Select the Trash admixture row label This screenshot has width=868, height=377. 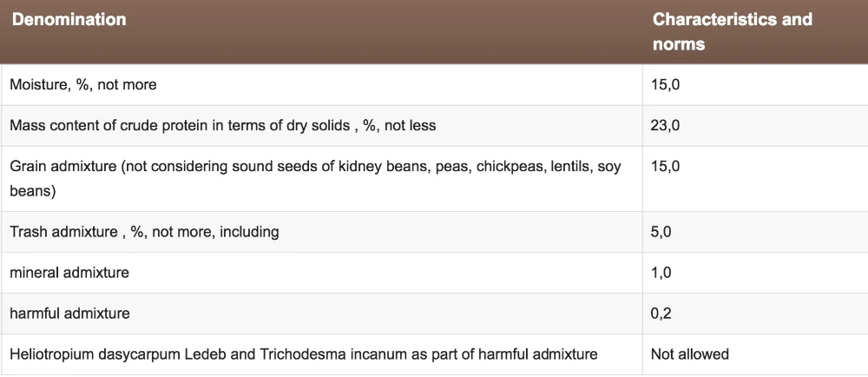tap(144, 232)
